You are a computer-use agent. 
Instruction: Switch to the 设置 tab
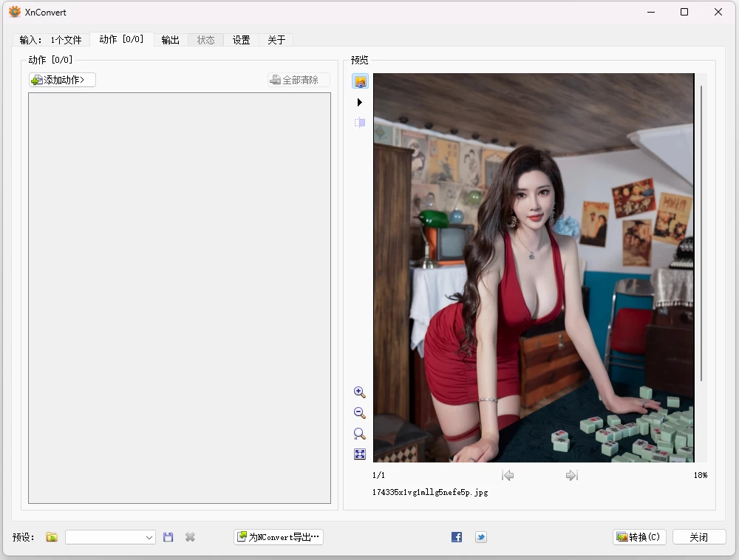(x=241, y=40)
